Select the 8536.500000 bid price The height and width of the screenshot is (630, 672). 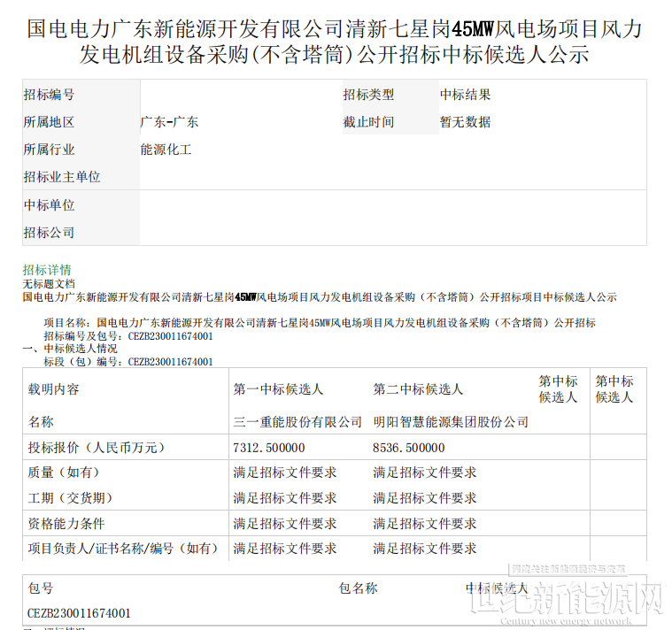(x=408, y=448)
